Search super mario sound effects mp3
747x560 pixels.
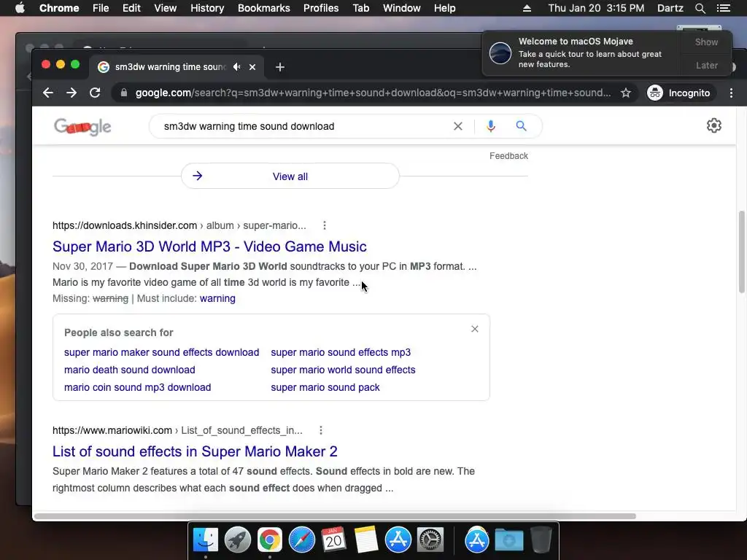[341, 352]
